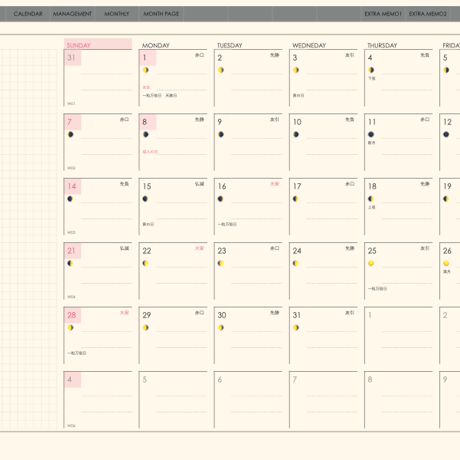Click the pink 大安 label on the 22nd
The image size is (460, 460).
click(x=199, y=248)
